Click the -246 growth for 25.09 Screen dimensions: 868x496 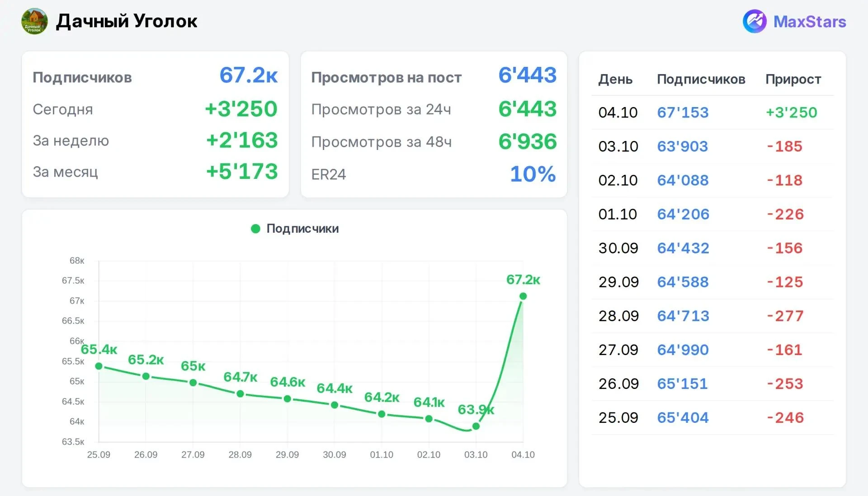pos(785,417)
